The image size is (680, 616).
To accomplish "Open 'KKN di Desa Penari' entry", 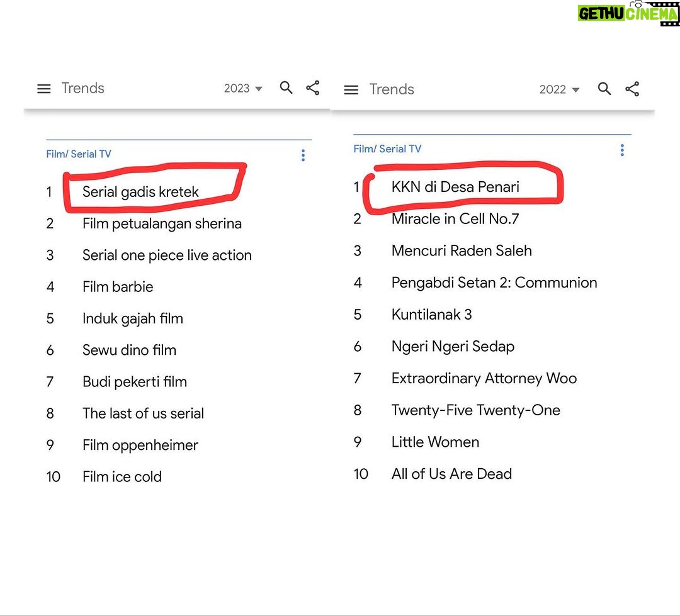I will 455,186.
